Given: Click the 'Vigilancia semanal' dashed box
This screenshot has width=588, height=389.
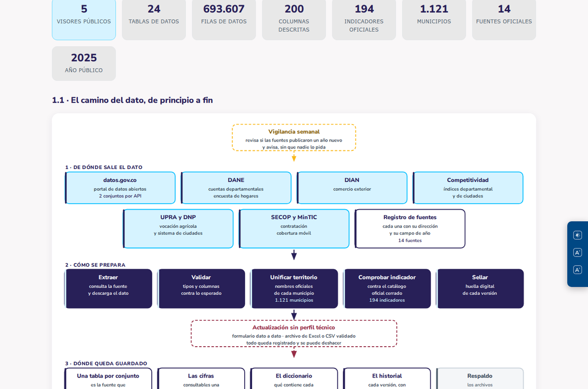Looking at the screenshot, I should [294, 137].
